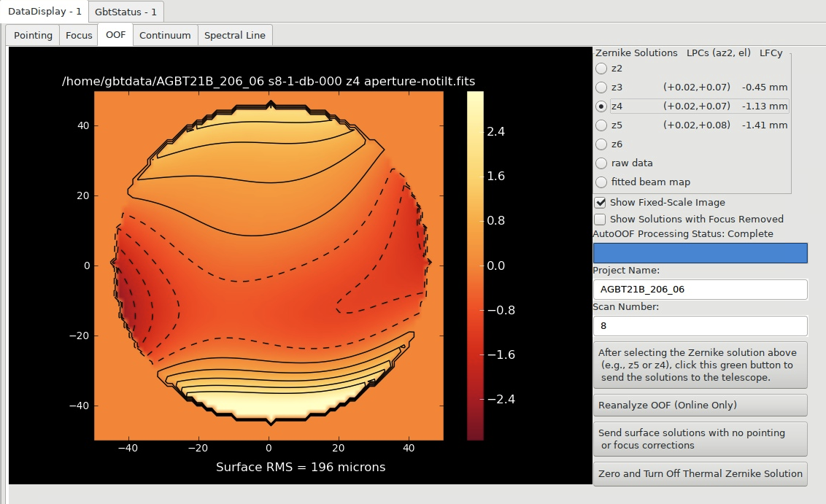The image size is (826, 504).
Task: Send surface solutions with no pointing corrections
Action: coord(700,438)
